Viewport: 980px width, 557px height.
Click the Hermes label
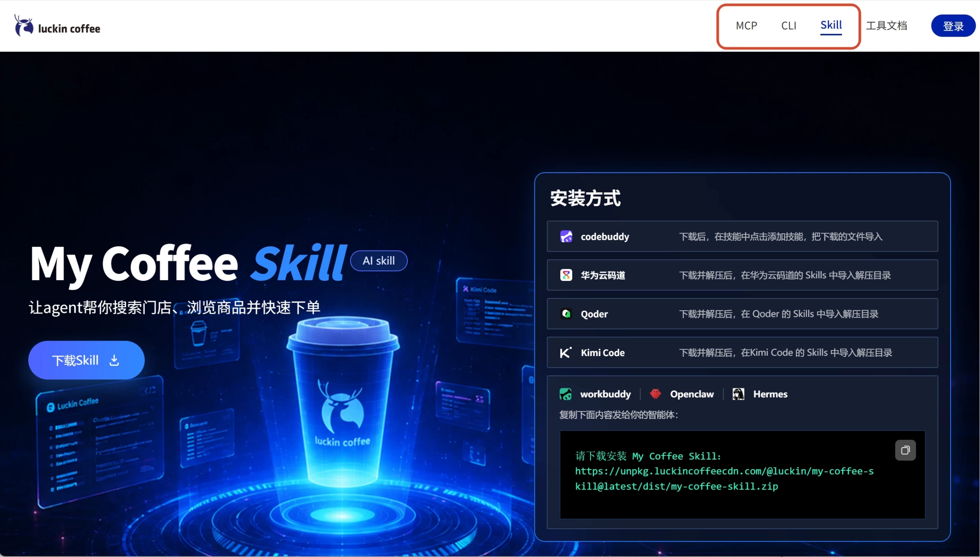[770, 394]
